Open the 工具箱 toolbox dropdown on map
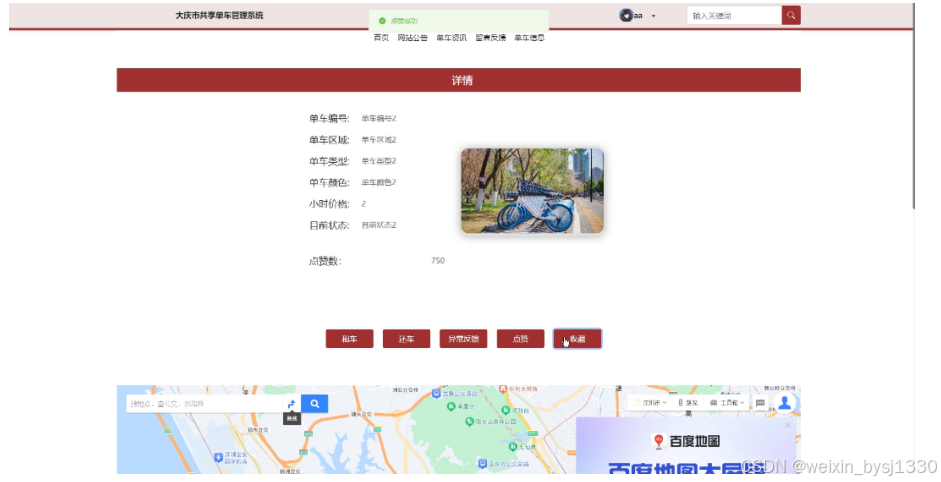 [x=727, y=403]
